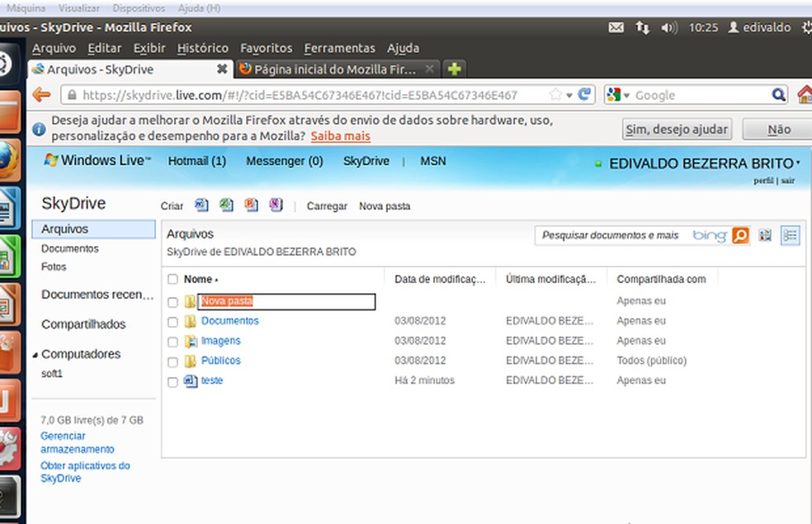Screen dimensions: 812x524
Task: Open the Ferramentas menu
Action: (x=340, y=48)
